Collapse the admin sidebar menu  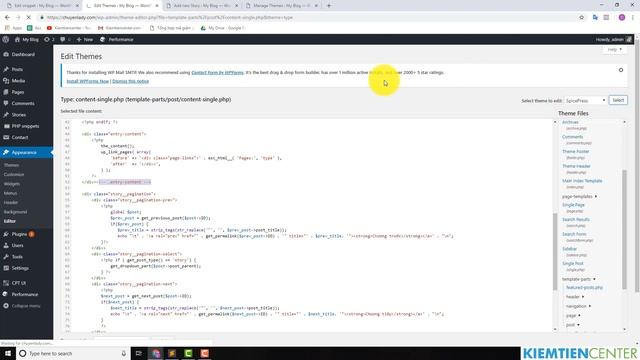coord(22,306)
